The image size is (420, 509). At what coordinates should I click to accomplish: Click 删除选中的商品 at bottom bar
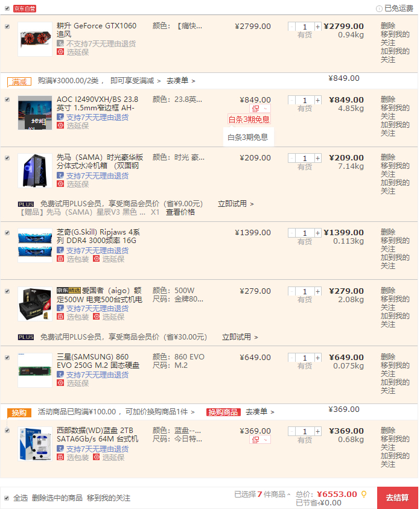(57, 498)
